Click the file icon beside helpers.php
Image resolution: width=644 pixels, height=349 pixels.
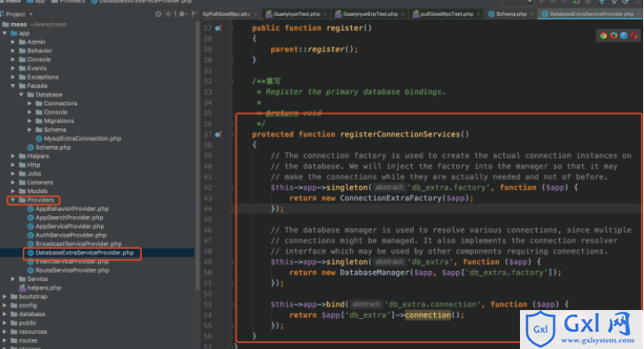[x=22, y=288]
